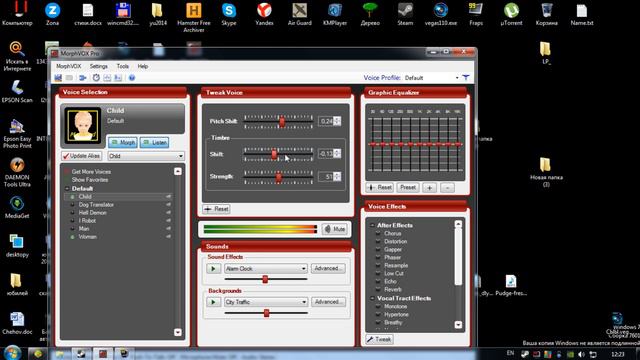640x360 pixels.
Task: Open the Tools menu
Action: tap(122, 66)
